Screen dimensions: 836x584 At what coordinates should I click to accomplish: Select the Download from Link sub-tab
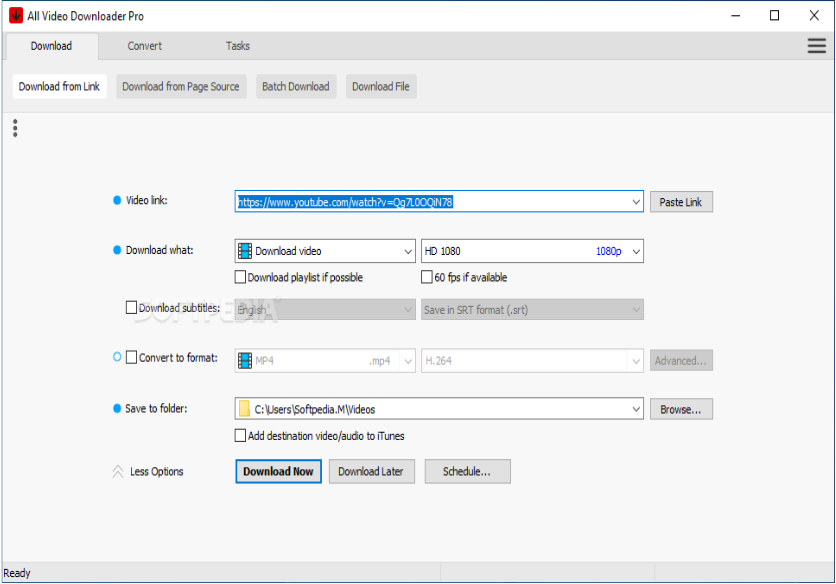pyautogui.click(x=59, y=86)
